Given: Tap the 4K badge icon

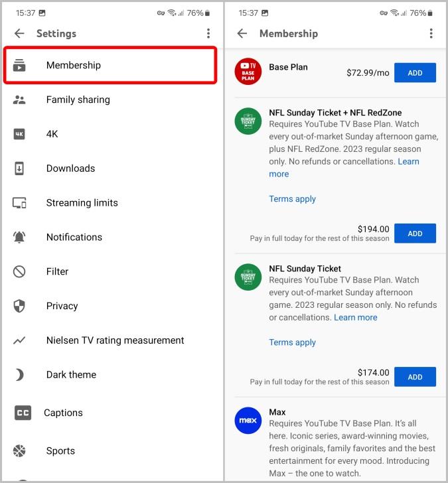Looking at the screenshot, I should pyautogui.click(x=19, y=134).
